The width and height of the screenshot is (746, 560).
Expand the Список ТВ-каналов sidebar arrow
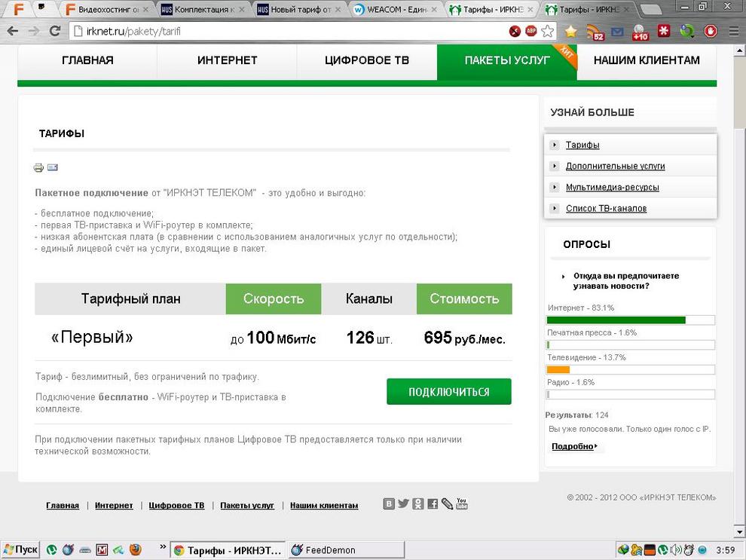(x=555, y=208)
